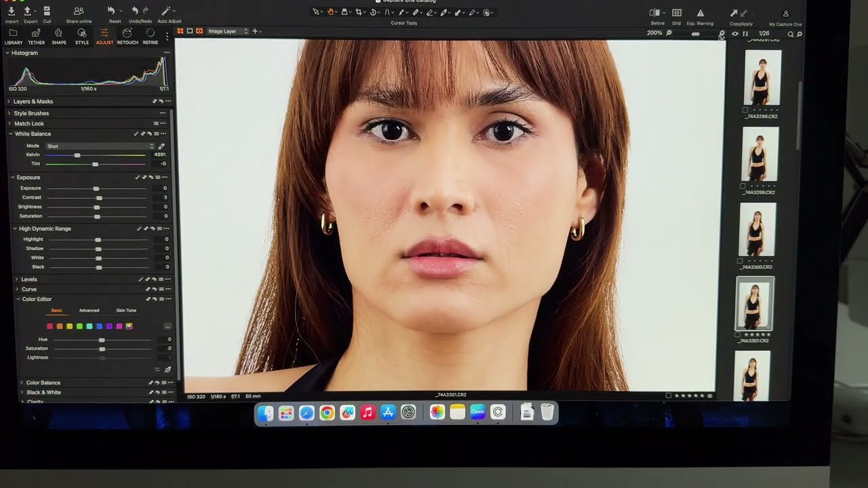
Task: Open Chrome in the Dock
Action: click(328, 412)
